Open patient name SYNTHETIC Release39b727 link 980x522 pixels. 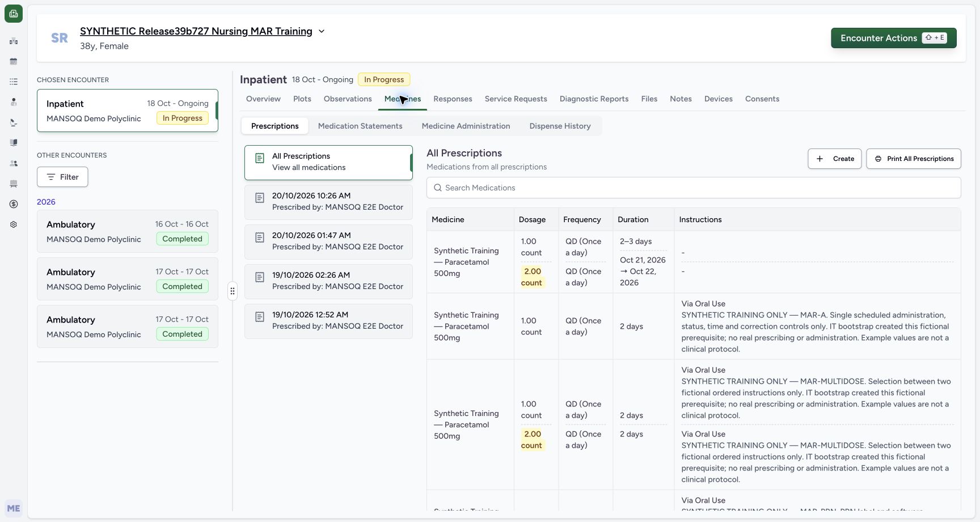[196, 31]
